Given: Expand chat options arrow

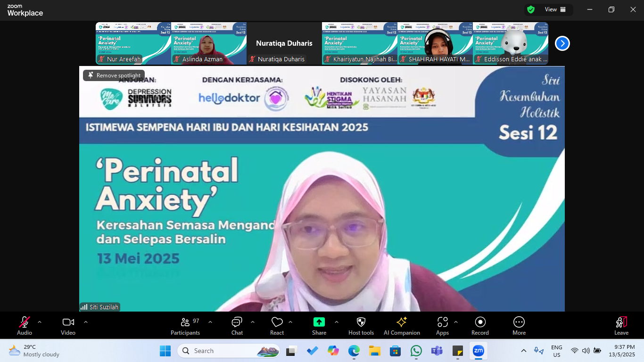Looking at the screenshot, I should coord(253,322).
